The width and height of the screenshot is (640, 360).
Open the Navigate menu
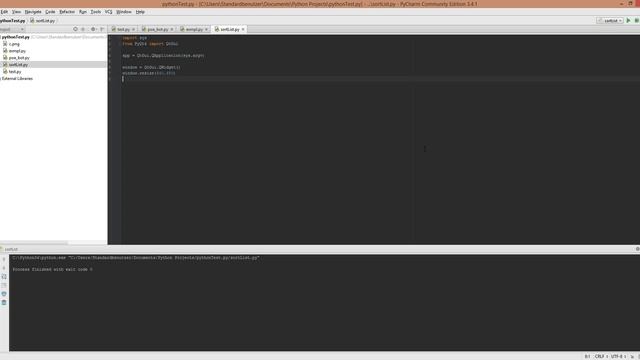pos(33,12)
